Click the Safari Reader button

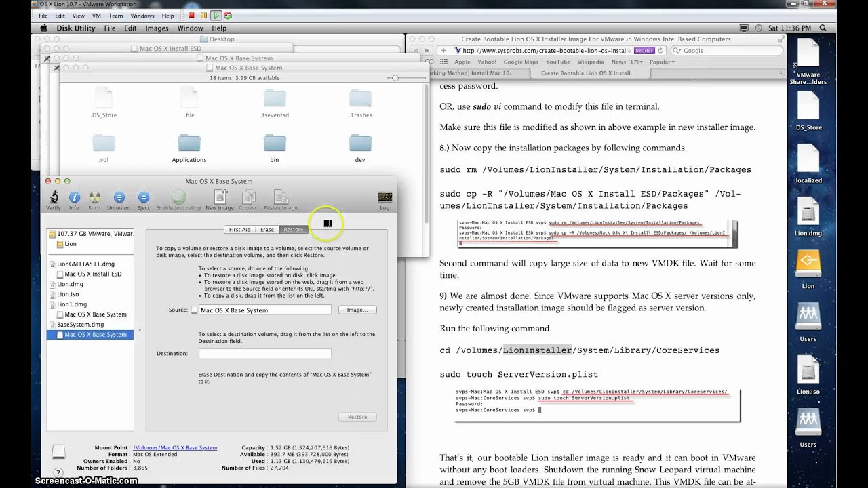point(644,51)
